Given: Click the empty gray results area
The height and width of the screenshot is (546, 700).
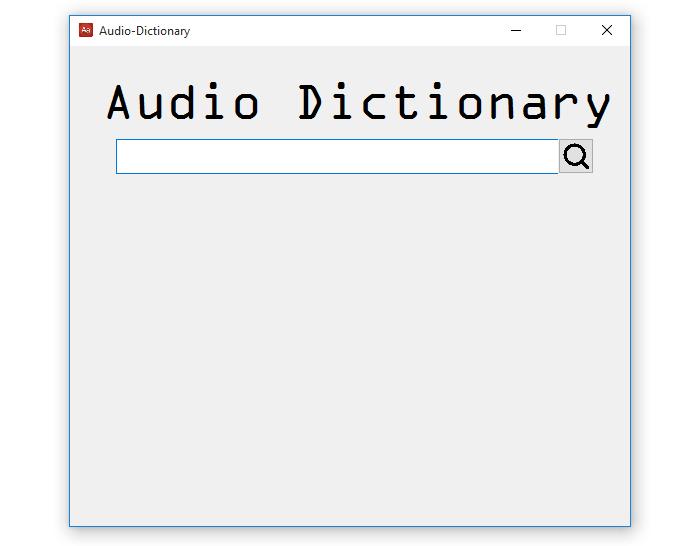Looking at the screenshot, I should (x=350, y=350).
